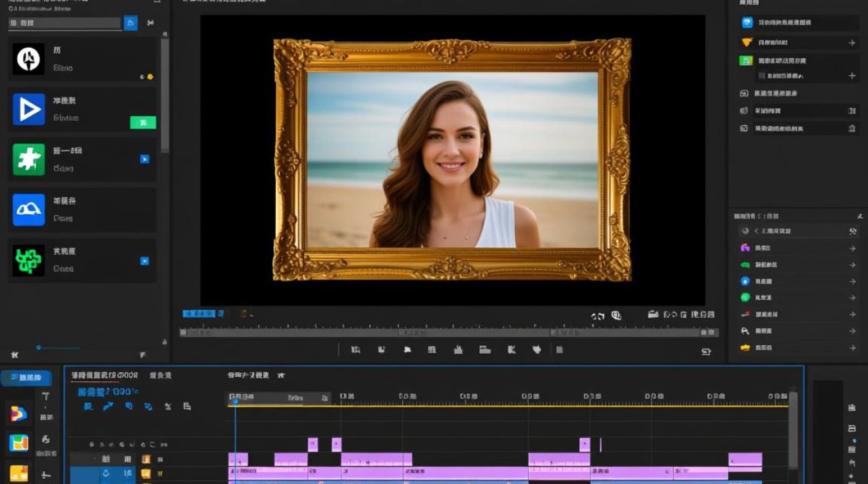
Task: Select the T text tool beside the timeline
Action: [45, 396]
